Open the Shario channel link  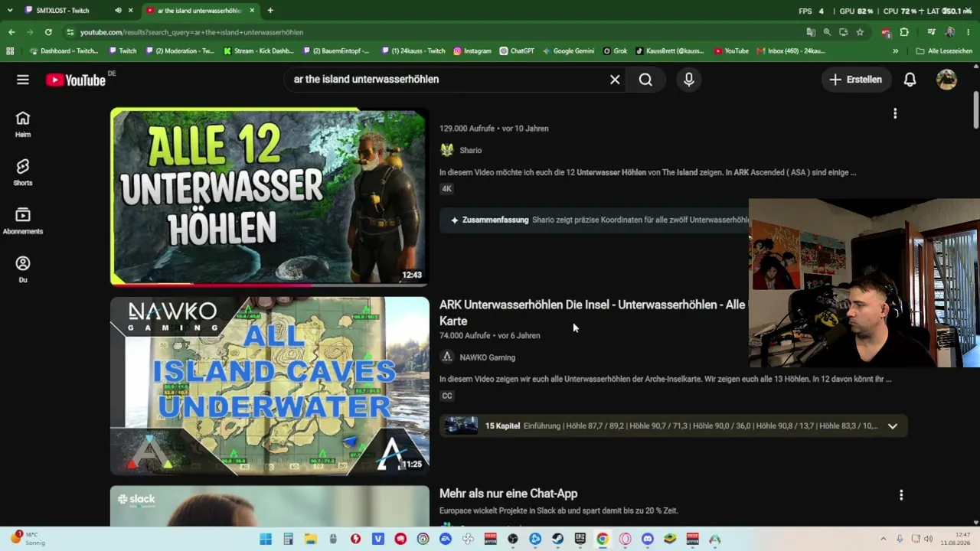(470, 151)
